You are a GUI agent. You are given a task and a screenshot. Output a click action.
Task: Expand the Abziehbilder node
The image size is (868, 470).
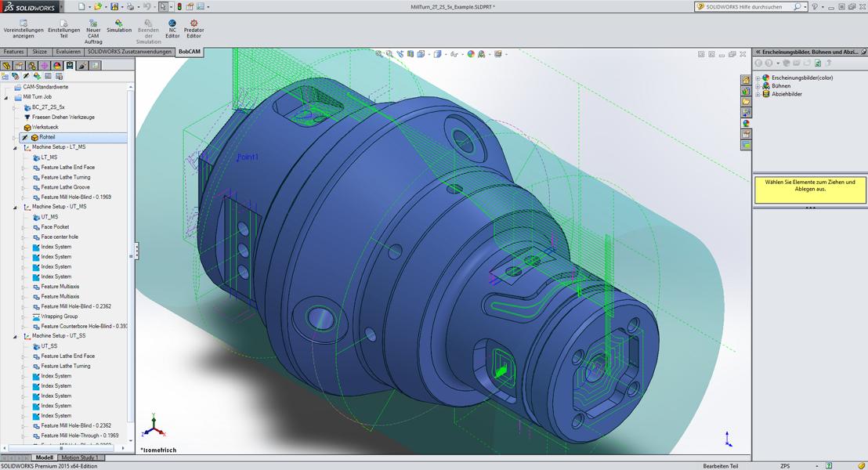758,94
